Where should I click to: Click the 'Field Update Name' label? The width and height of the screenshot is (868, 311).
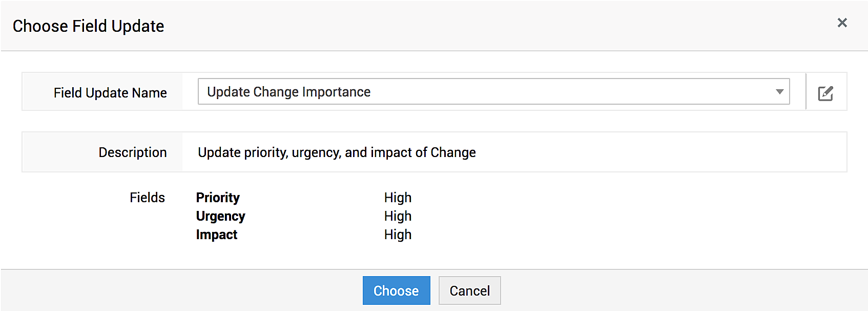coord(110,93)
